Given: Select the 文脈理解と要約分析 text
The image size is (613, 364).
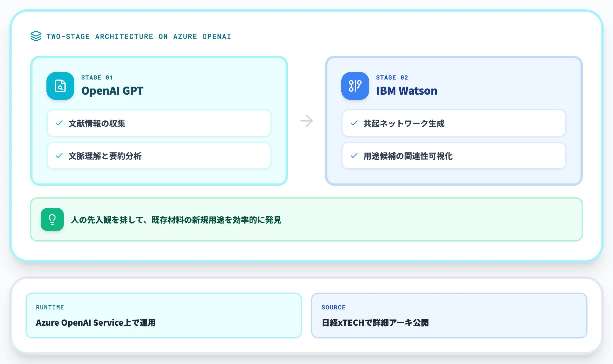Looking at the screenshot, I should [x=105, y=156].
